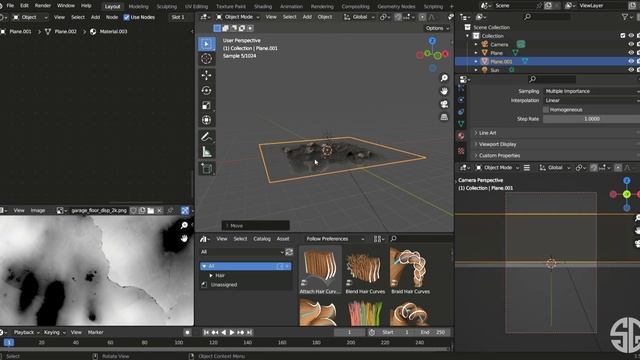Screen dimensions: 640x360
Task: Hide the Camera object in outliner
Action: pyautogui.click(x=631, y=44)
